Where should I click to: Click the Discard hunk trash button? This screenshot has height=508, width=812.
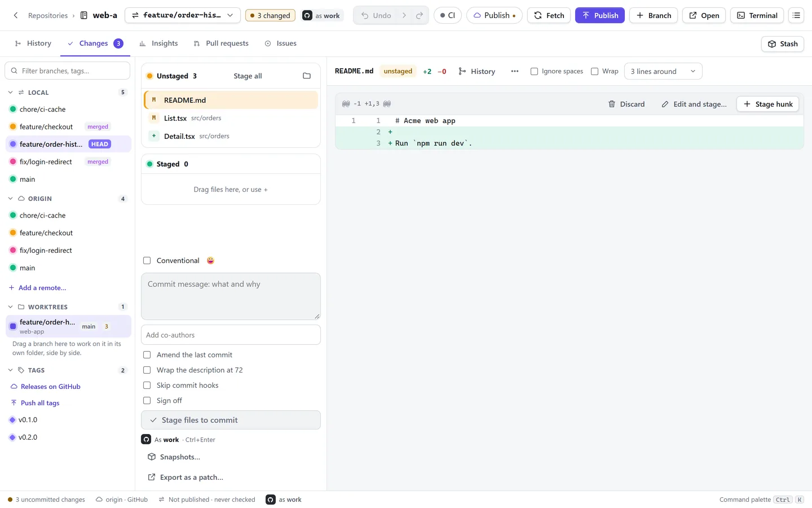[x=626, y=104]
